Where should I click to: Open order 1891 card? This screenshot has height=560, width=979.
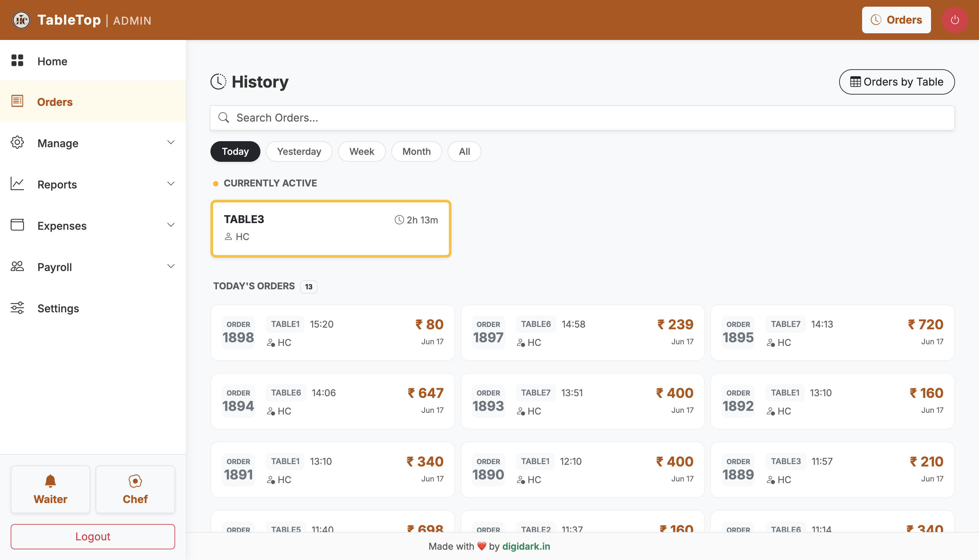pos(332,470)
